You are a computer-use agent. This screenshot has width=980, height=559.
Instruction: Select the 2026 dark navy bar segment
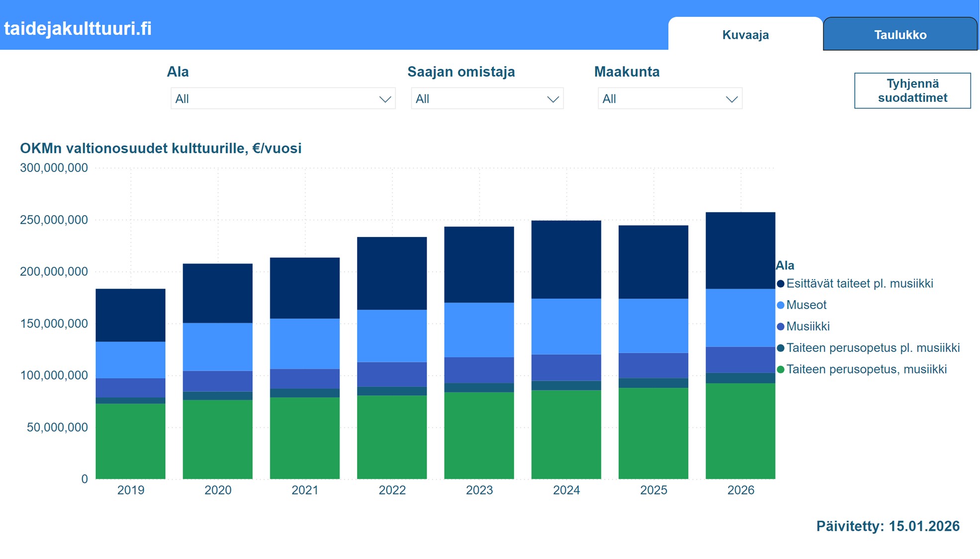[740, 250]
